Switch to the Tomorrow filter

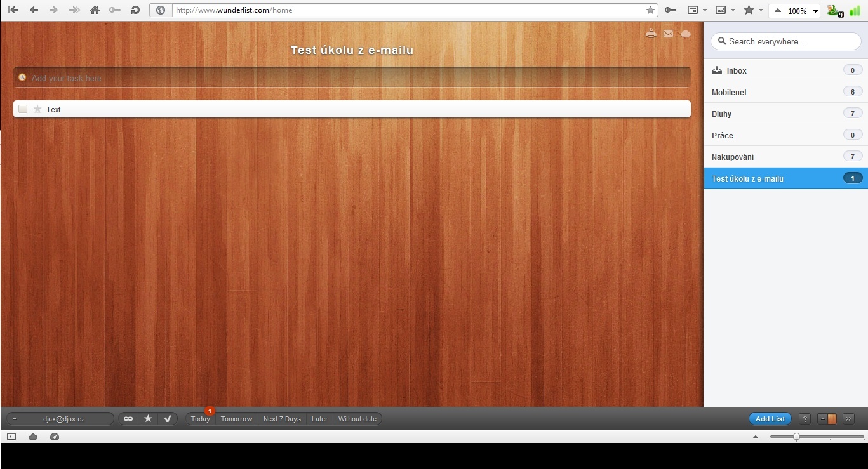[236, 419]
